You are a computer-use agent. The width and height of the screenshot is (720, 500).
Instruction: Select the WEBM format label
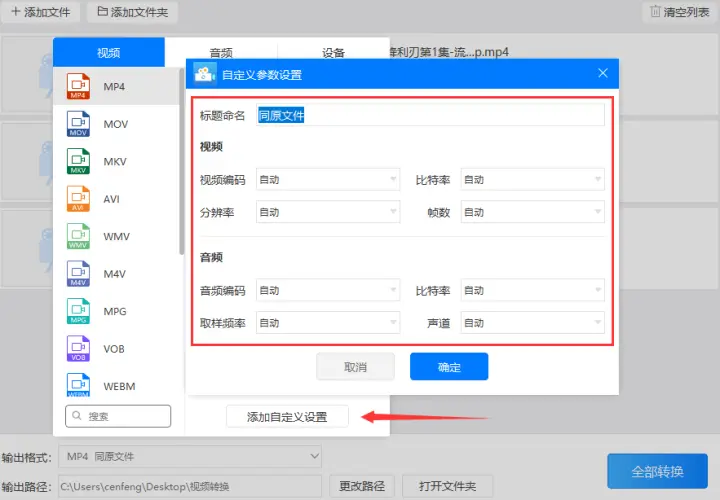pyautogui.click(x=119, y=386)
